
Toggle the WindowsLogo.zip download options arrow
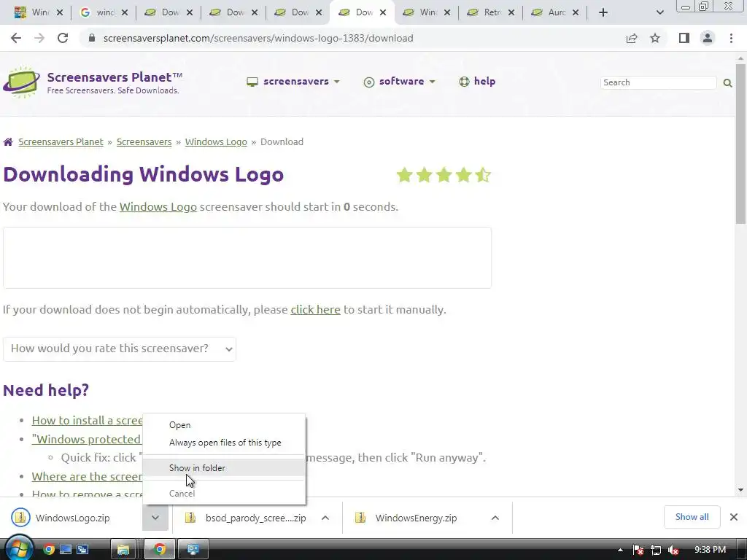point(155,518)
